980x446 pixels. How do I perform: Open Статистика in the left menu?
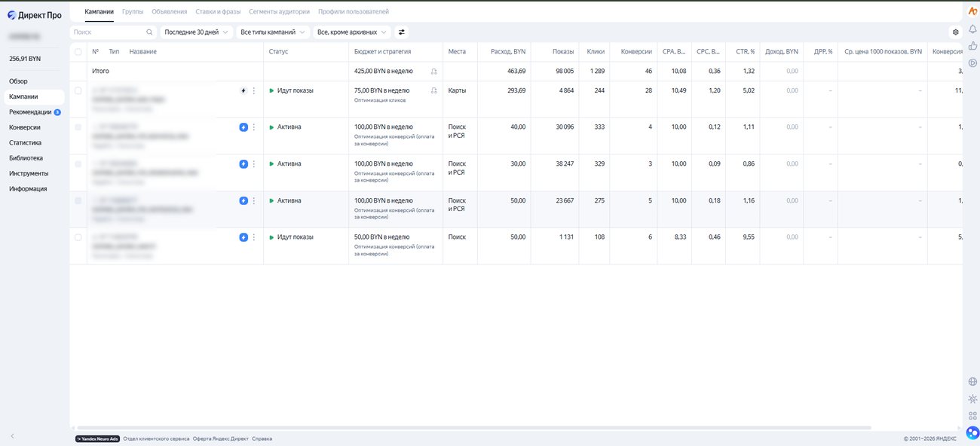25,142
